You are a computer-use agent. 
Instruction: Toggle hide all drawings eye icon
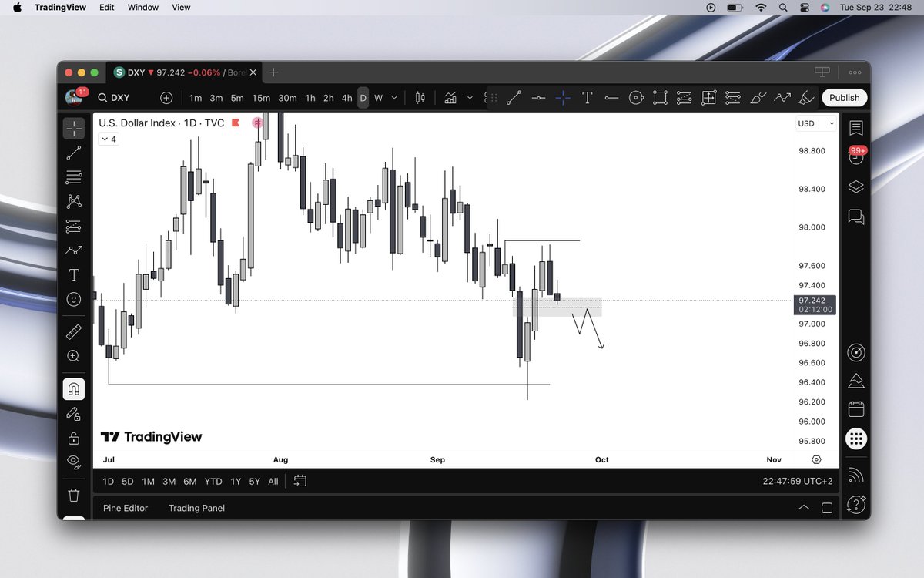coord(74,462)
